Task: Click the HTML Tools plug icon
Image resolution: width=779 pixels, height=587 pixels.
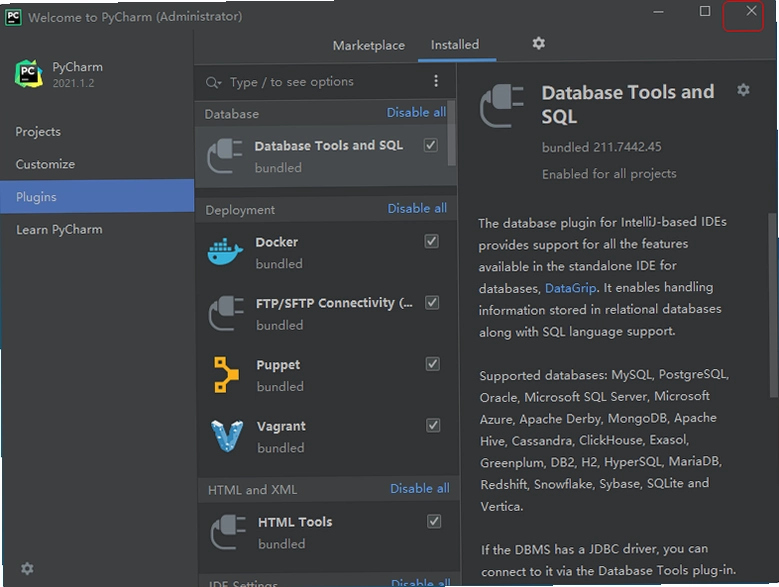Action: coord(228,532)
